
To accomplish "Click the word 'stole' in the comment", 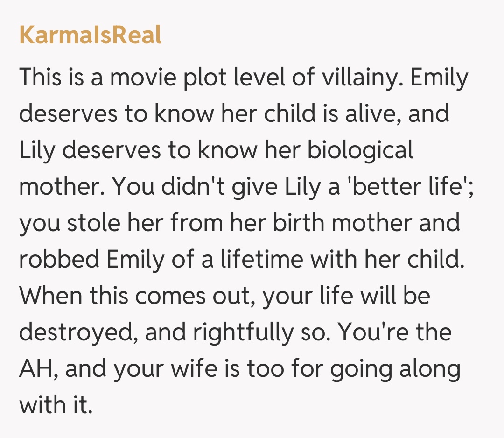I will 97,223.
